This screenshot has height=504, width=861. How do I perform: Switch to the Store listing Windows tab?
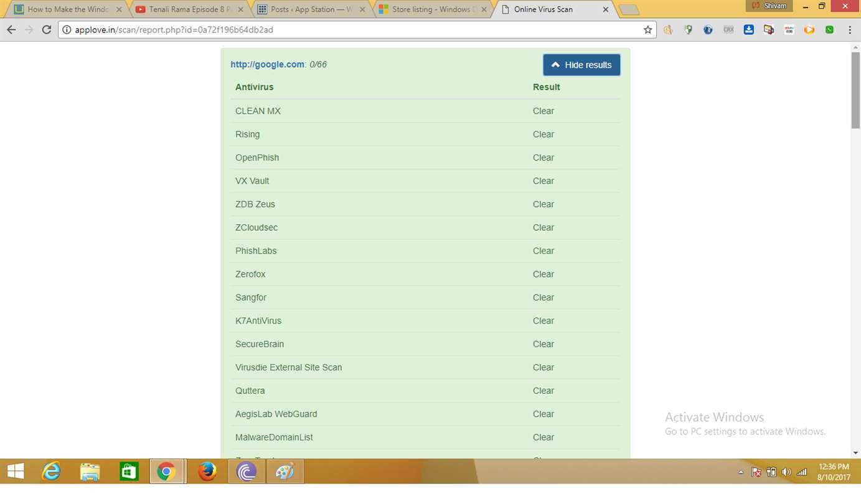pyautogui.click(x=433, y=9)
